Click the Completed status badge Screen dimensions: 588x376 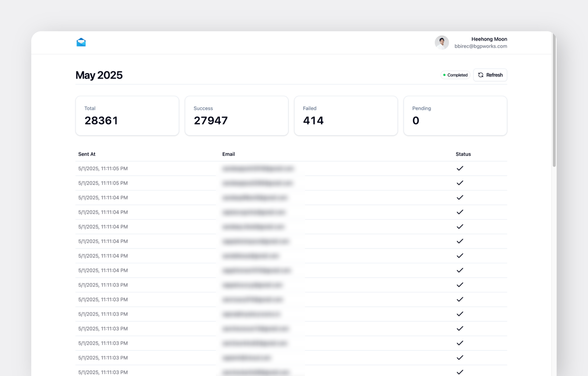click(x=455, y=75)
